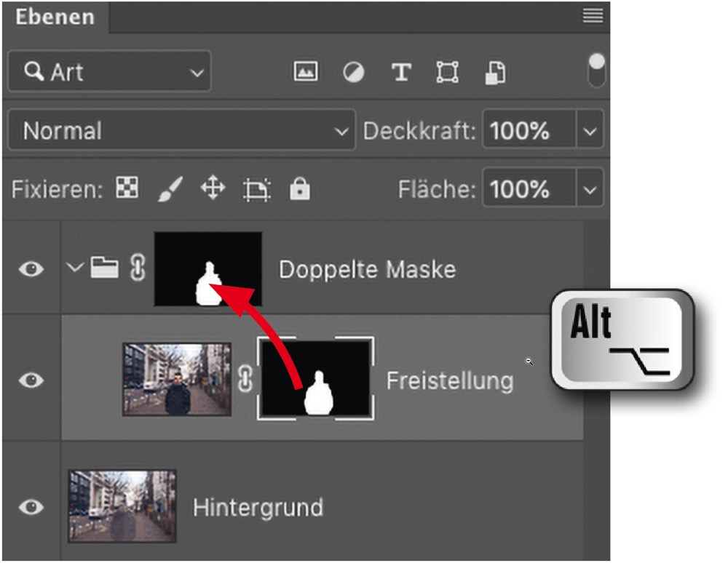Open the Normal blend mode dropdown
The height and width of the screenshot is (563, 728).
[x=181, y=130]
